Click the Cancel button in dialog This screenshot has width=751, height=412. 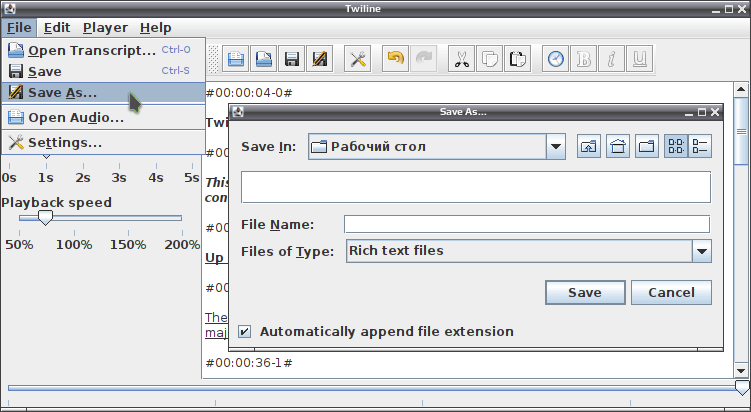click(671, 292)
